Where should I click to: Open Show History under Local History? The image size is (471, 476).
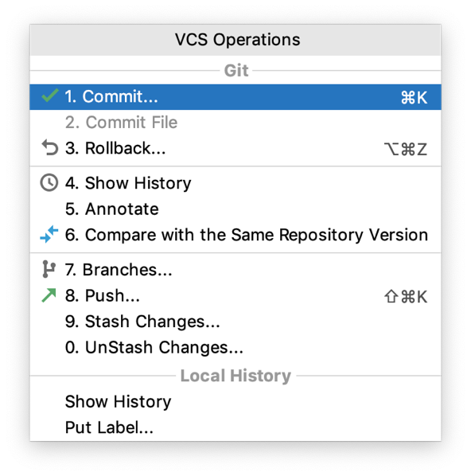click(235, 402)
